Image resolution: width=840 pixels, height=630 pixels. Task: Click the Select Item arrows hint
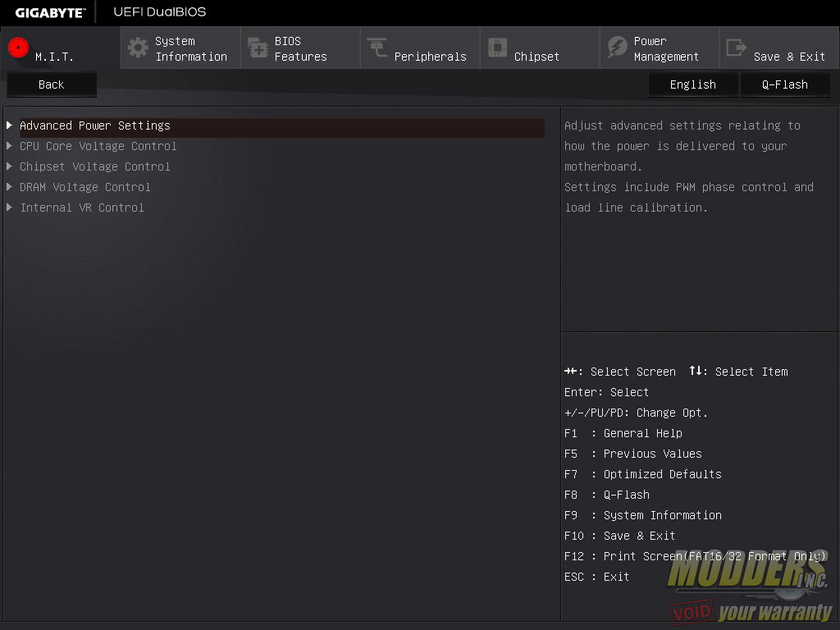(738, 372)
